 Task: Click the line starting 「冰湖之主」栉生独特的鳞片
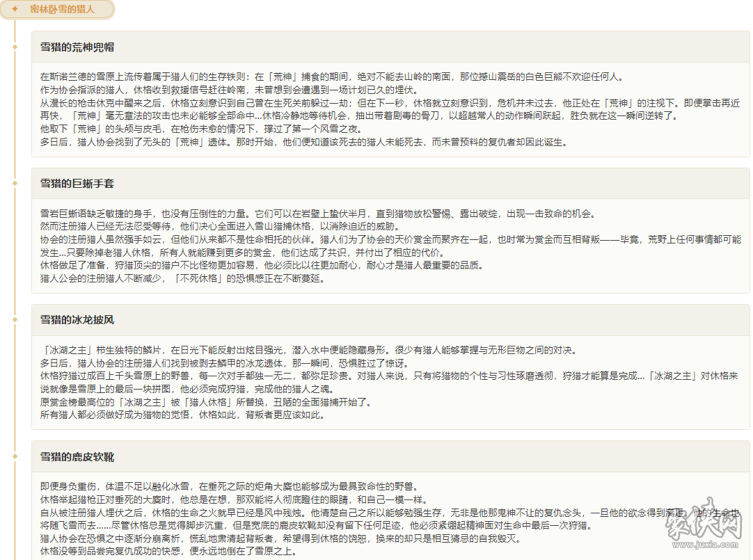[x=309, y=351]
